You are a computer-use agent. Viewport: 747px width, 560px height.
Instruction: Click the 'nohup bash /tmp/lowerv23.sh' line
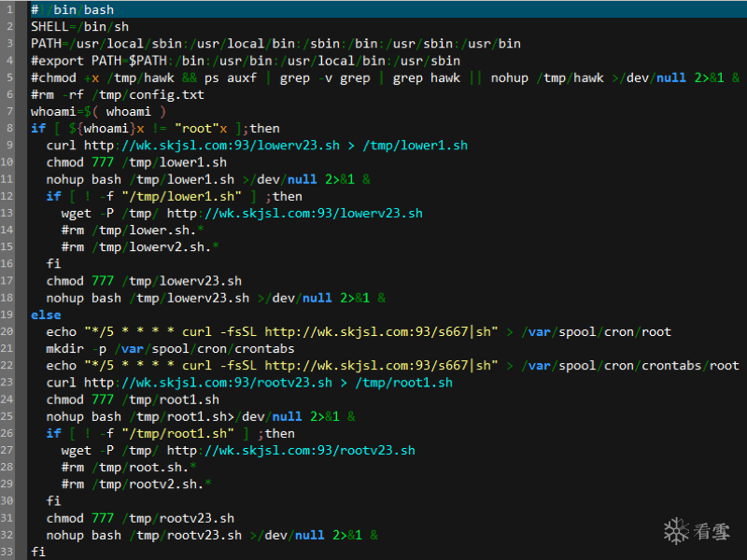(x=216, y=298)
